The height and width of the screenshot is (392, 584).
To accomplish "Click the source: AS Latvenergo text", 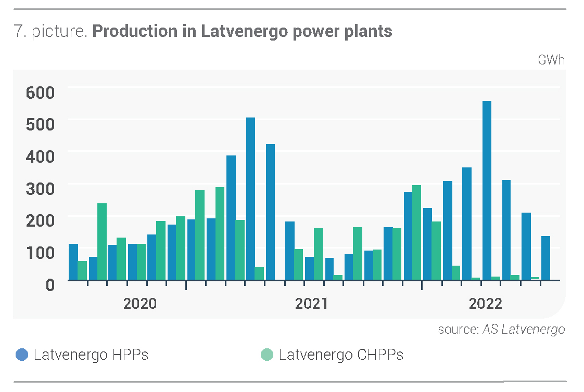I will click(x=501, y=329).
